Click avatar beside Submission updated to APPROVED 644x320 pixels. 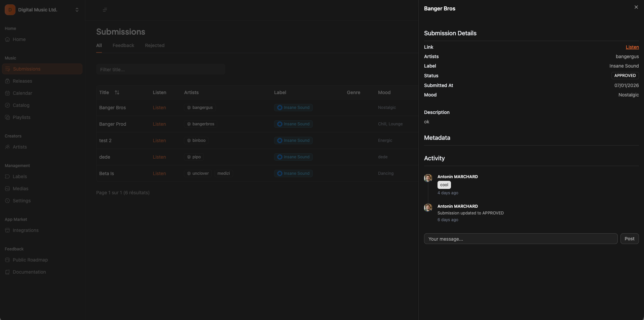tap(428, 207)
